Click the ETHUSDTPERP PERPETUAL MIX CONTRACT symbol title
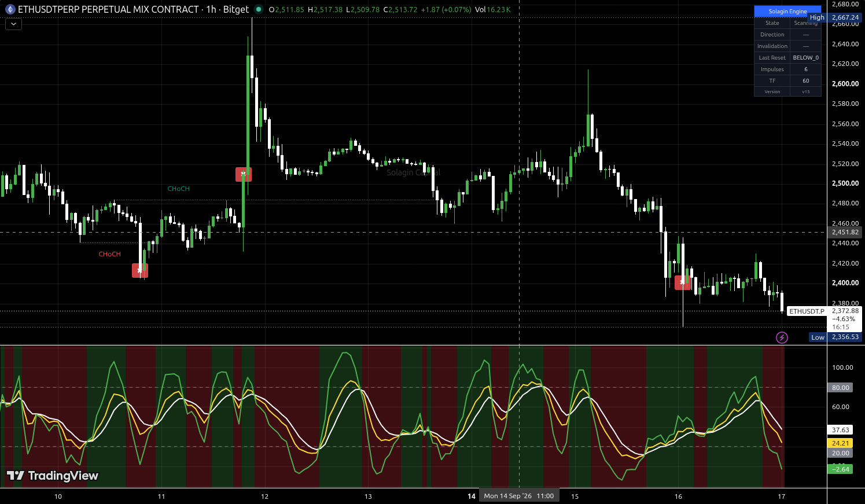The height and width of the screenshot is (504, 865). [108, 9]
